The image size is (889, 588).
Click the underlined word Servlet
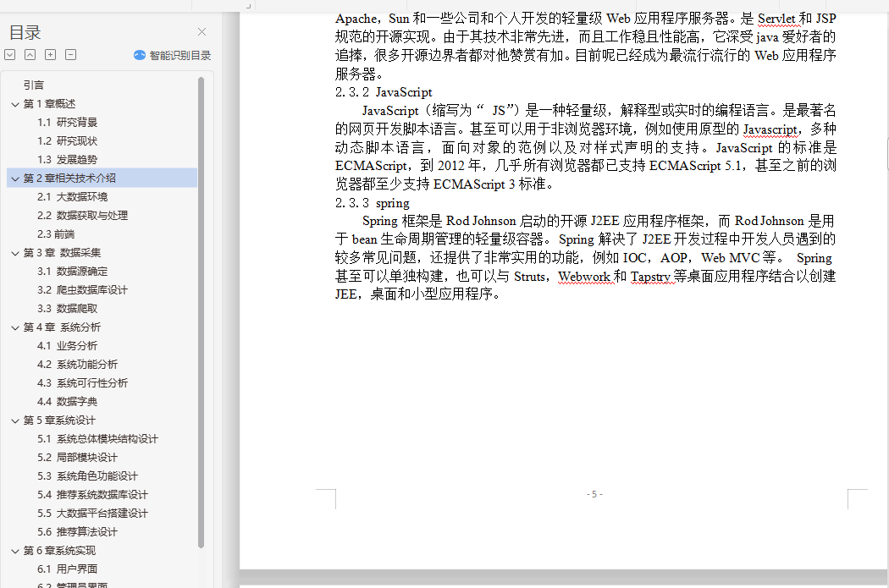(776, 19)
